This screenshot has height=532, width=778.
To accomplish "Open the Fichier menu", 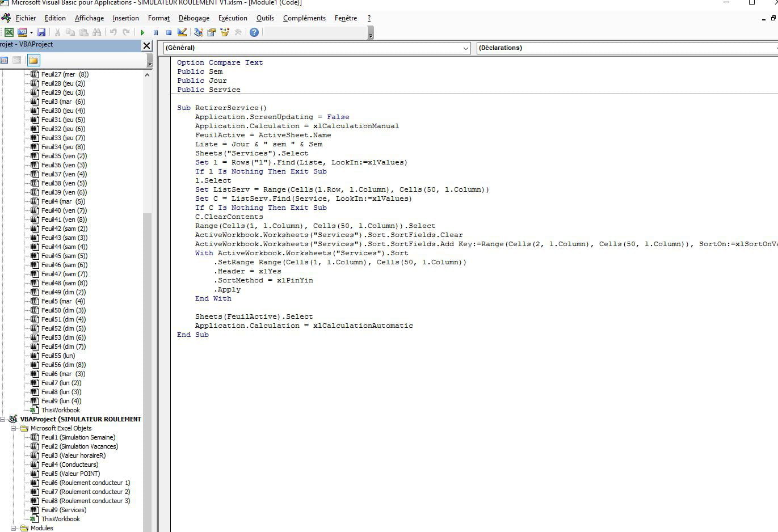I will pyautogui.click(x=26, y=18).
